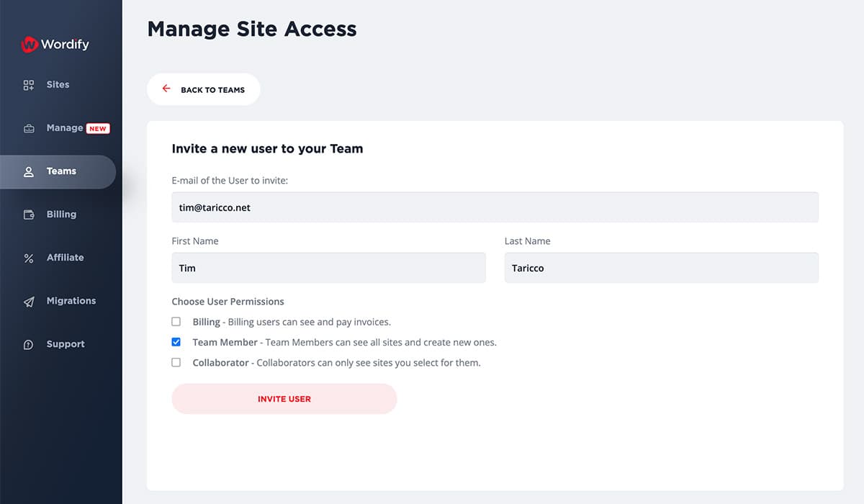This screenshot has width=864, height=504.
Task: Click the Wordify brand name
Action: pyautogui.click(x=65, y=44)
